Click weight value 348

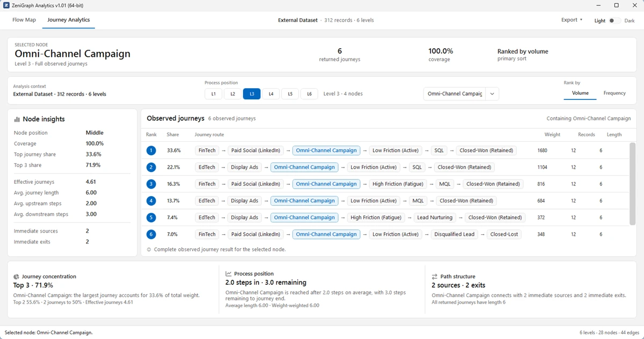coord(541,234)
